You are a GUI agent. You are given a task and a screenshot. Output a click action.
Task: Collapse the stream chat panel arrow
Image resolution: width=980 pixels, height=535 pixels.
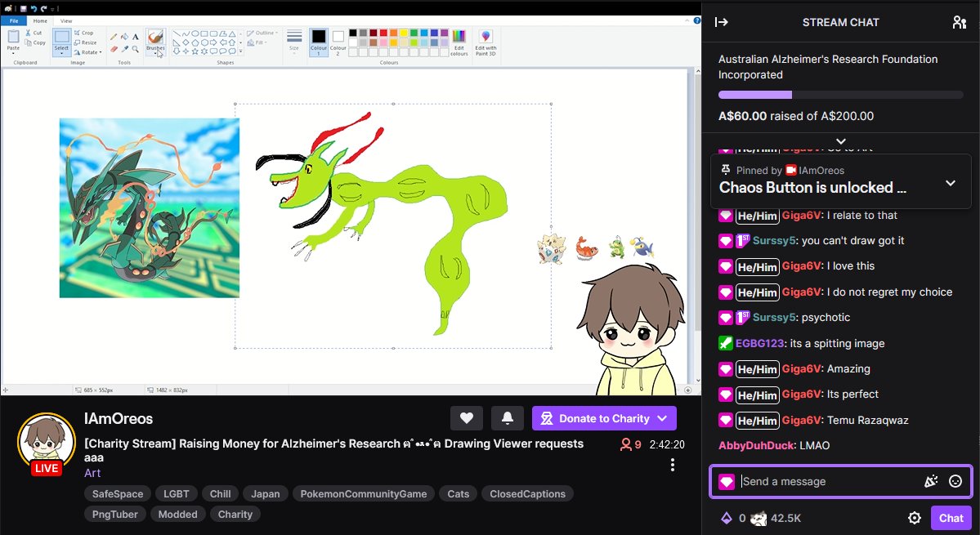point(721,23)
